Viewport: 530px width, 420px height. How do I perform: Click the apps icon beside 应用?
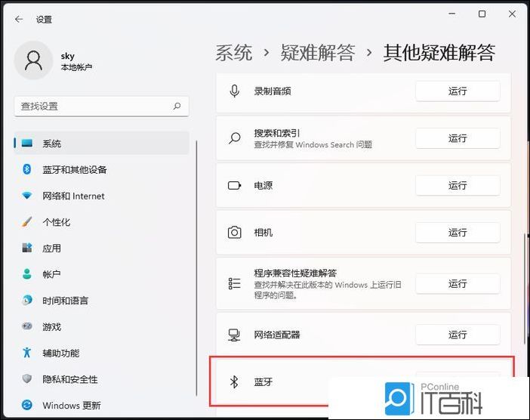point(26,248)
